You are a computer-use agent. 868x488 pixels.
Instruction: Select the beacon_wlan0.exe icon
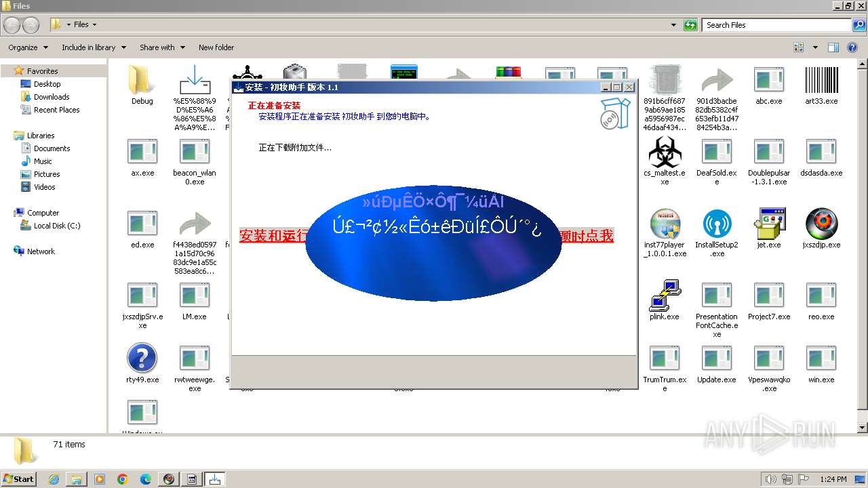(195, 152)
